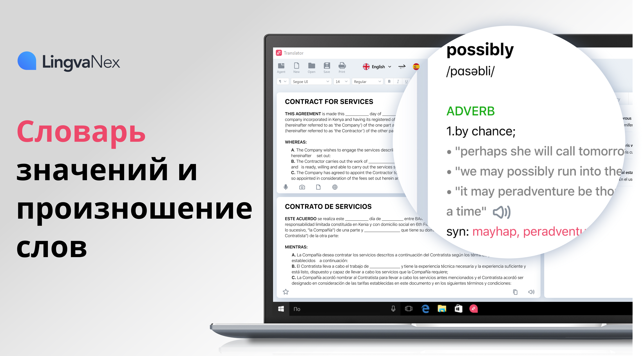This screenshot has width=644, height=356.
Task: Click the Open file icon
Action: [311, 67]
